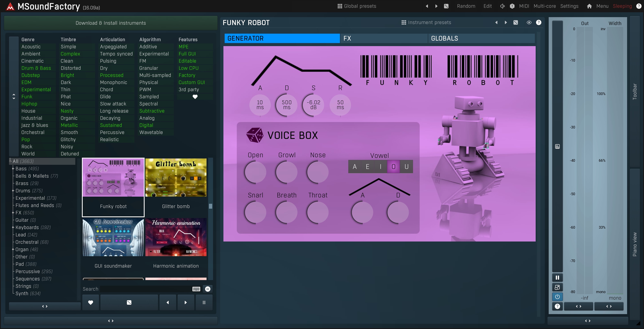This screenshot has width=644, height=329.
Task: Open the Funky Robot help icon
Action: pos(538,22)
